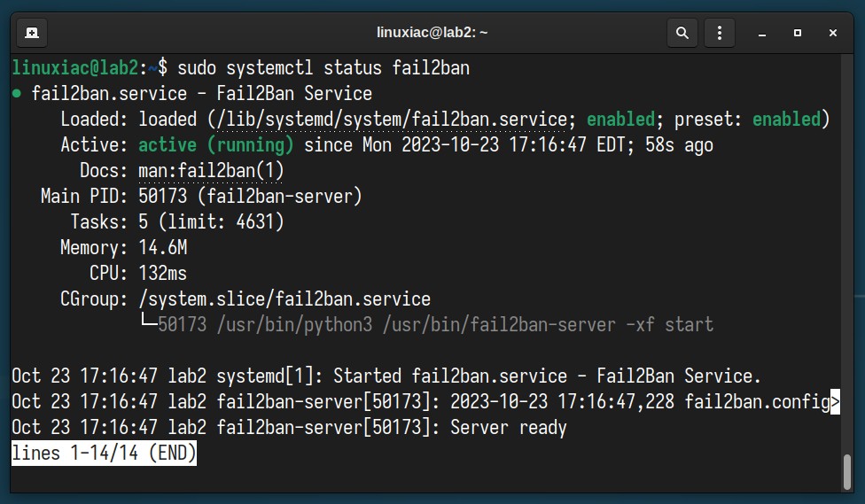Viewport: 865px width, 504px height.
Task: Click the terminal scrollbar thumb
Action: click(x=847, y=471)
